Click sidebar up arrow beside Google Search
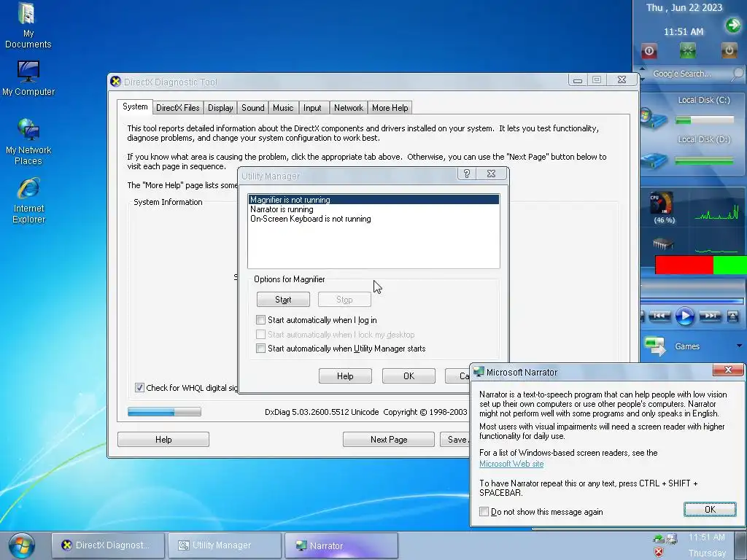This screenshot has width=747, height=560. click(642, 69)
